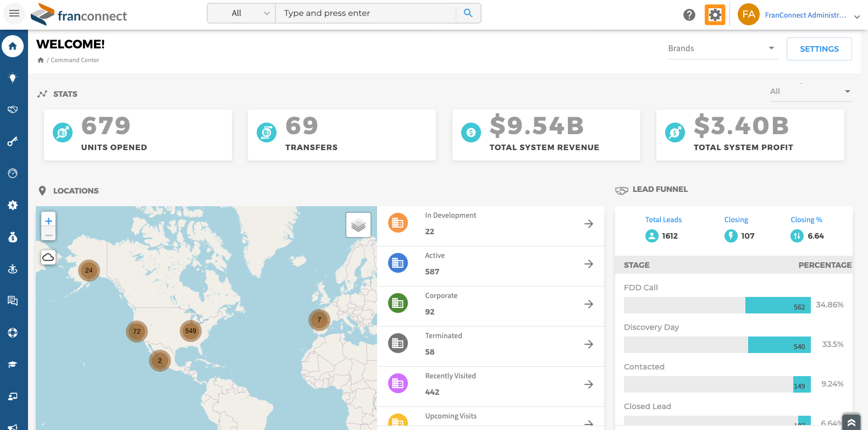Open the gauge performance sidebar icon

pyautogui.click(x=13, y=173)
